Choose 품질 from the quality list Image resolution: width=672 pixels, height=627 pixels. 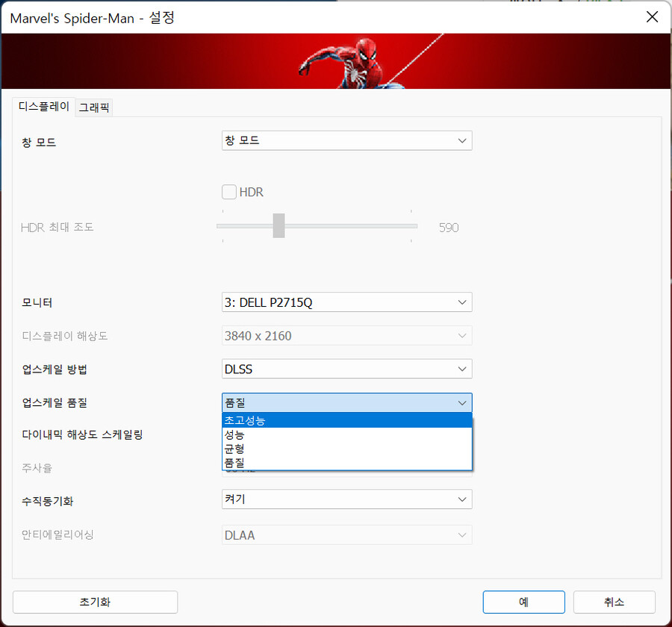click(346, 463)
